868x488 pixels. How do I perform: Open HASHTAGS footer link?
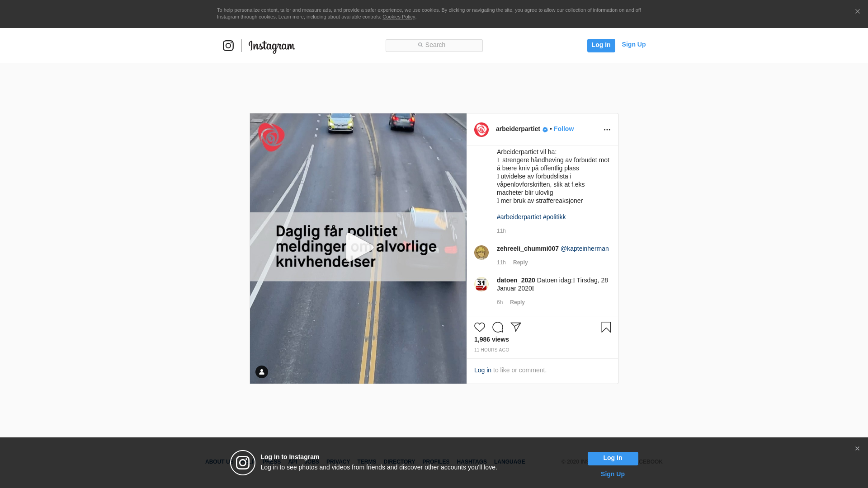(472, 462)
